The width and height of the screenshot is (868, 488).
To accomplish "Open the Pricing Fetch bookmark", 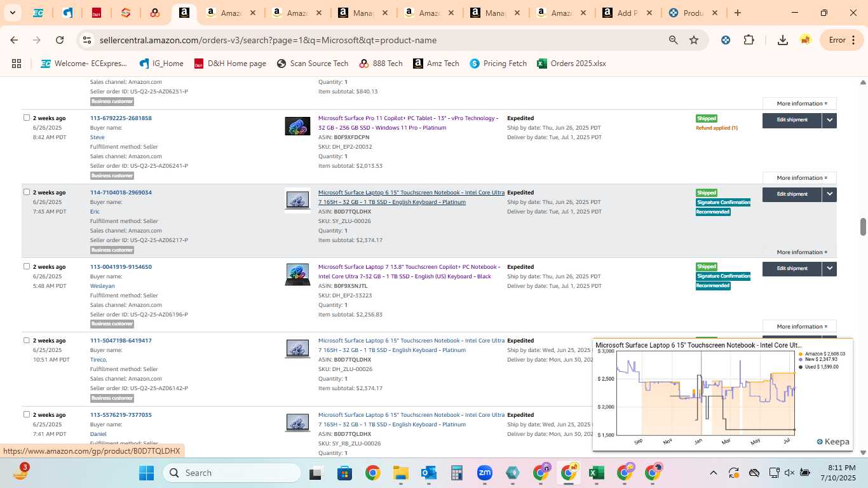I will pyautogui.click(x=498, y=64).
